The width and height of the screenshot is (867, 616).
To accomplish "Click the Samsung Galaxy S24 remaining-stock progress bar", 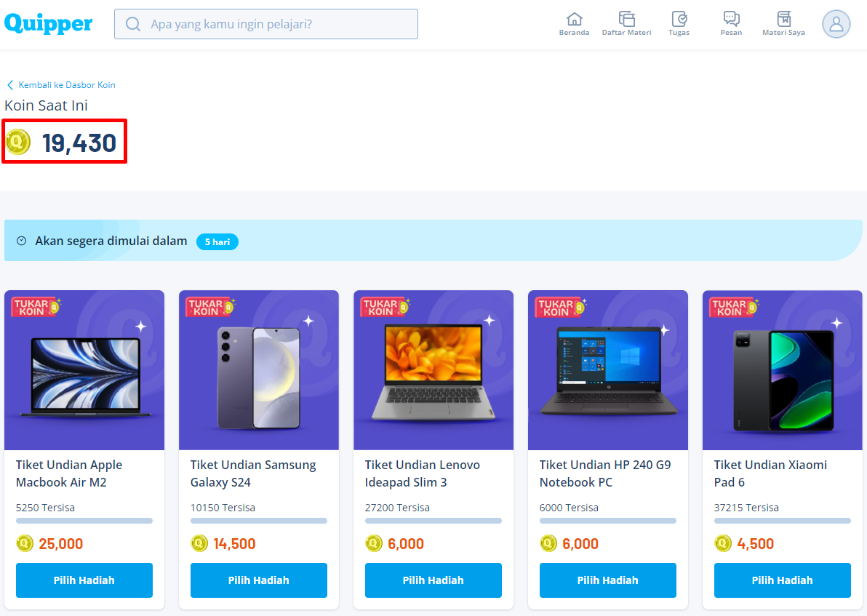I will click(x=258, y=521).
